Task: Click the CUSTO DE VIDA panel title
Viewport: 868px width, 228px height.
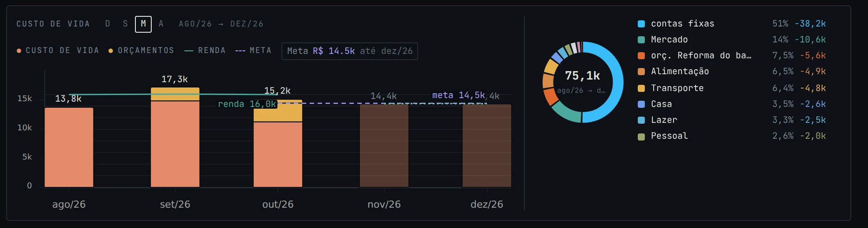Action: coord(53,24)
